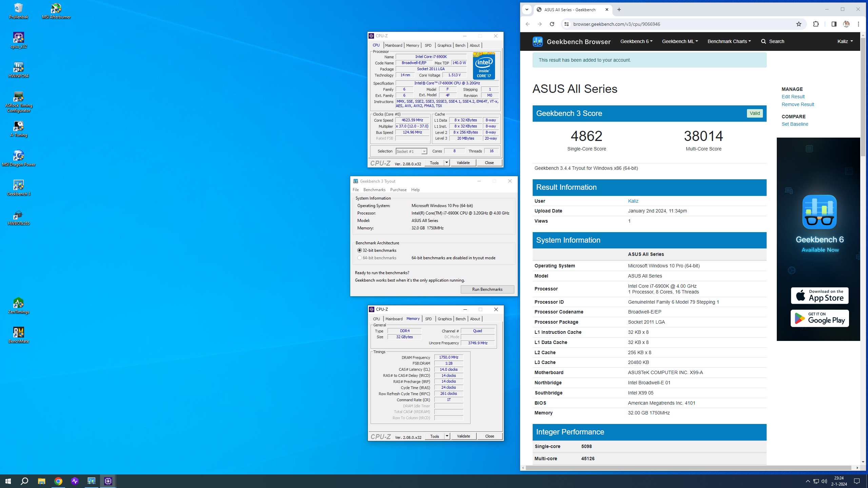Click the Search link in Geekbench navbar

(772, 41)
